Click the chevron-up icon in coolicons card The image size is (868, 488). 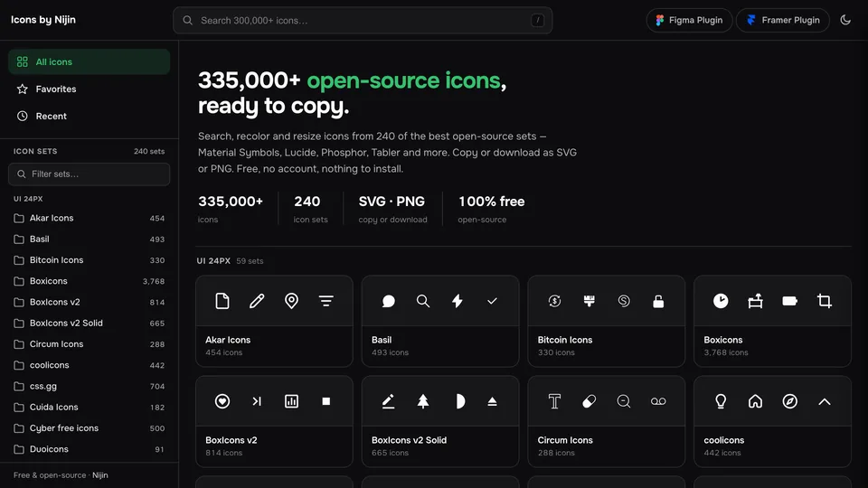[x=825, y=401]
